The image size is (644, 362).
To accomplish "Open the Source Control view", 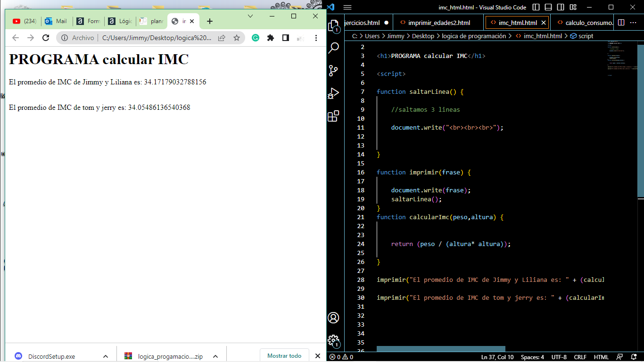I will [333, 71].
